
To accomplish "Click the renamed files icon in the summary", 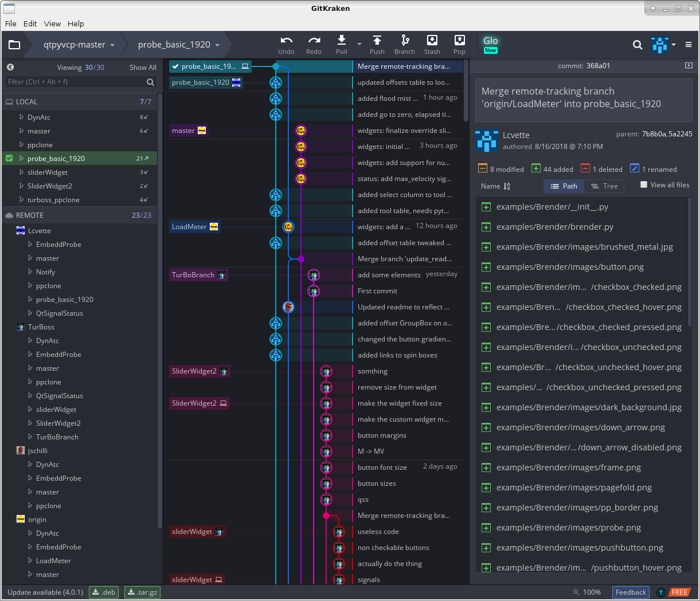I will (635, 168).
